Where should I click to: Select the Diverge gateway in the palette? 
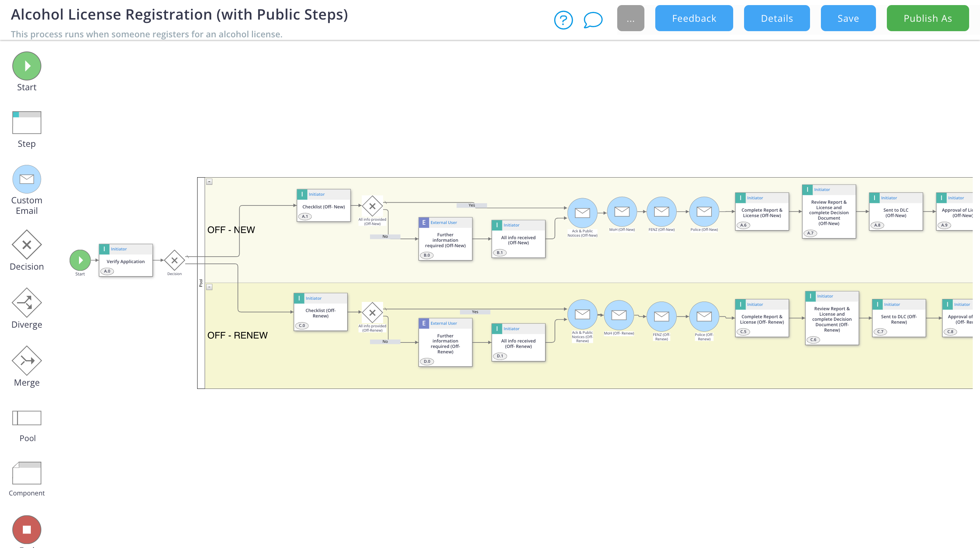(x=26, y=303)
